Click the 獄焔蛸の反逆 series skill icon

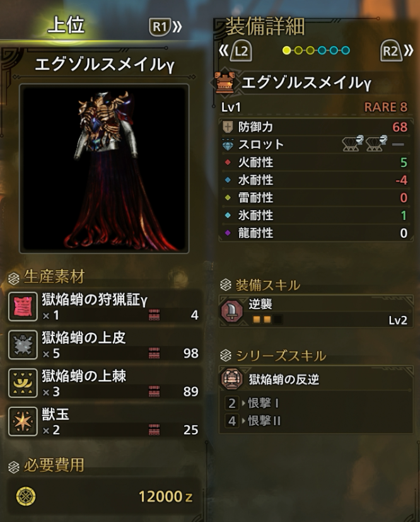(x=232, y=379)
